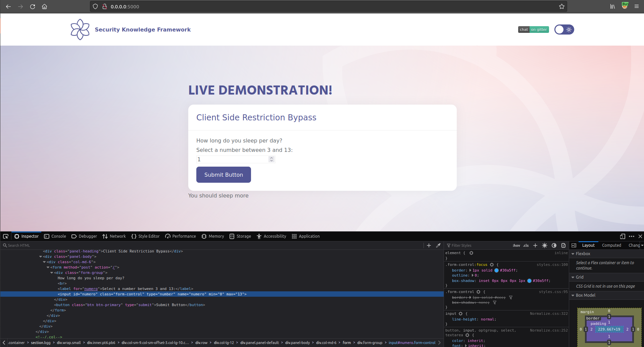Toggle the dark mode switch
The height and width of the screenshot is (347, 644).
[564, 30]
